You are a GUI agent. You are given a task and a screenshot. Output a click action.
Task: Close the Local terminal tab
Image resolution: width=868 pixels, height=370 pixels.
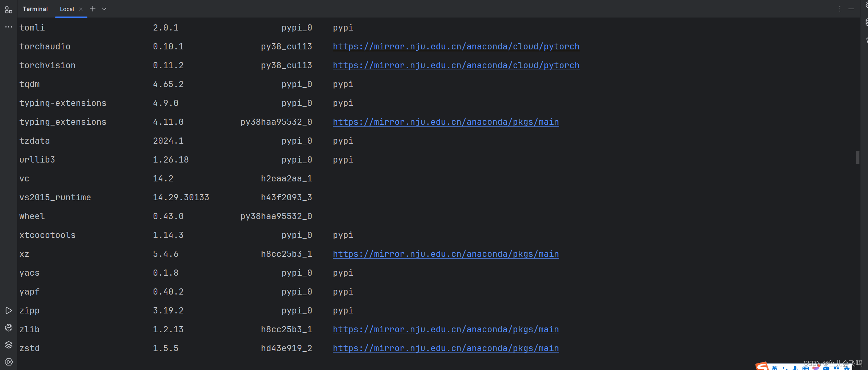[x=81, y=9]
